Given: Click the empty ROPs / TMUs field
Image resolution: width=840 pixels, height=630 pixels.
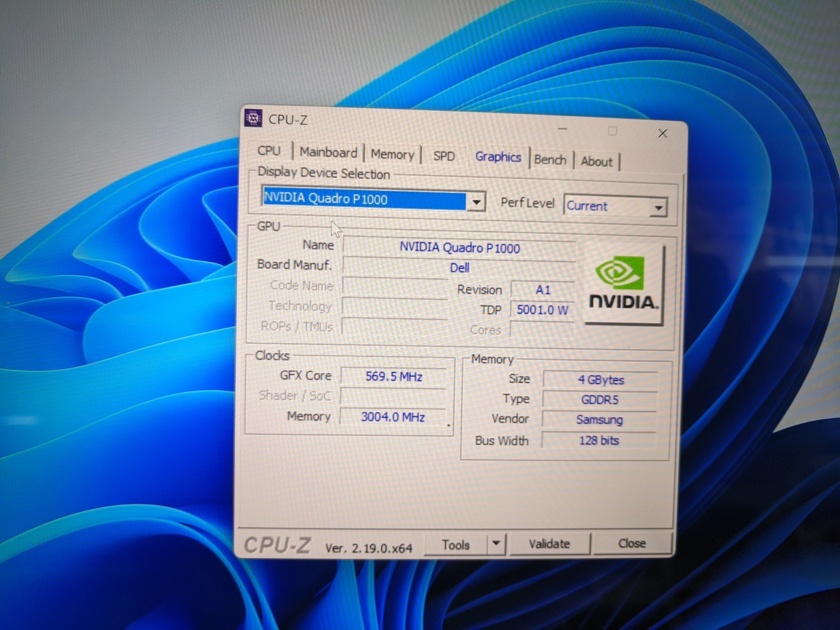Looking at the screenshot, I should (394, 327).
